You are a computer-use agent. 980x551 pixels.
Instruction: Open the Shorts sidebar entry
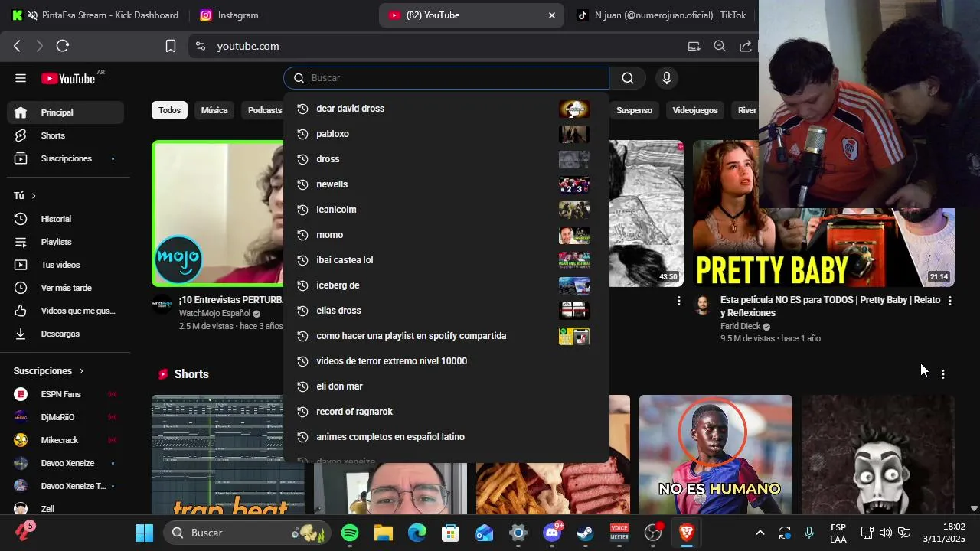pyautogui.click(x=66, y=135)
